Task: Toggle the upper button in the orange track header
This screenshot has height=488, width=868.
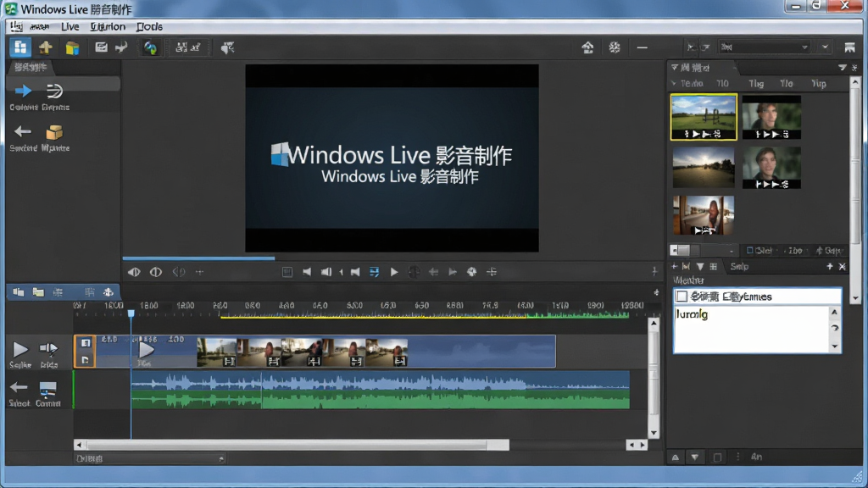Action: [86, 343]
